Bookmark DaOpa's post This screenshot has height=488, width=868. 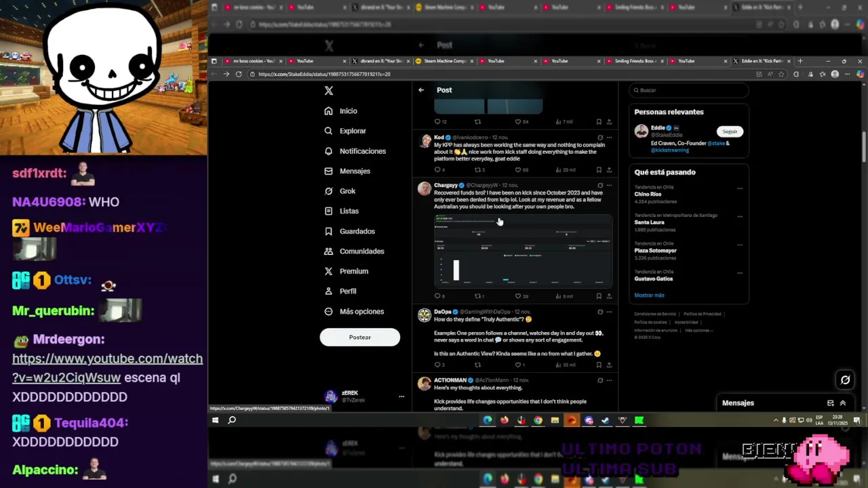[x=599, y=365]
